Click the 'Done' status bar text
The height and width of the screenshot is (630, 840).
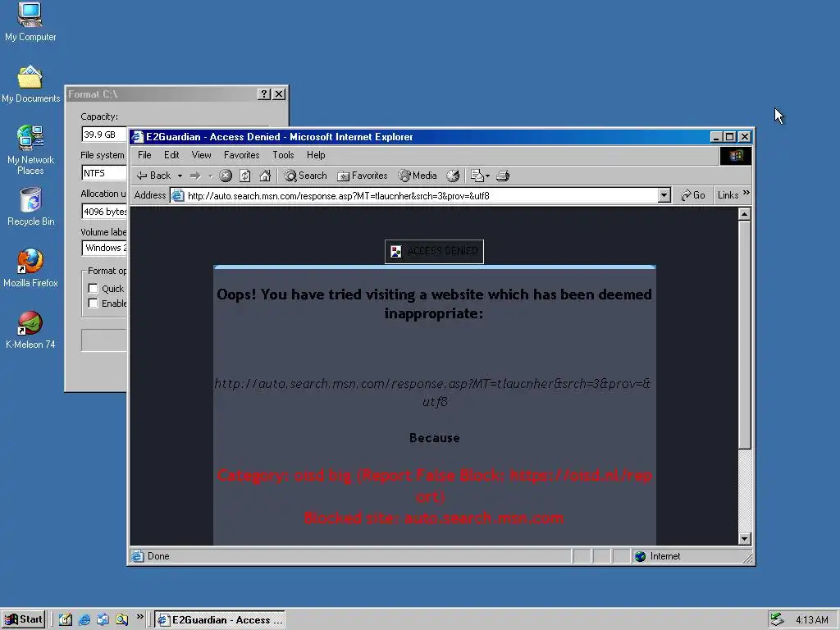click(158, 556)
